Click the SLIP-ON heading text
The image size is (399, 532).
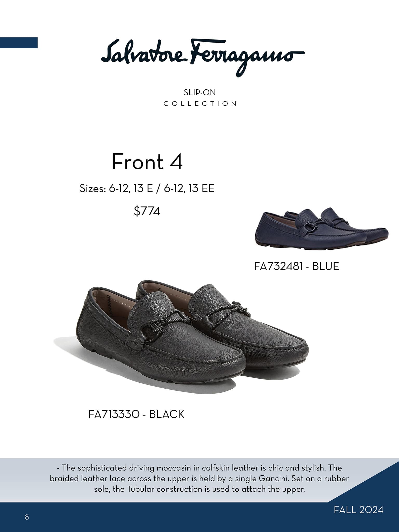click(x=200, y=92)
